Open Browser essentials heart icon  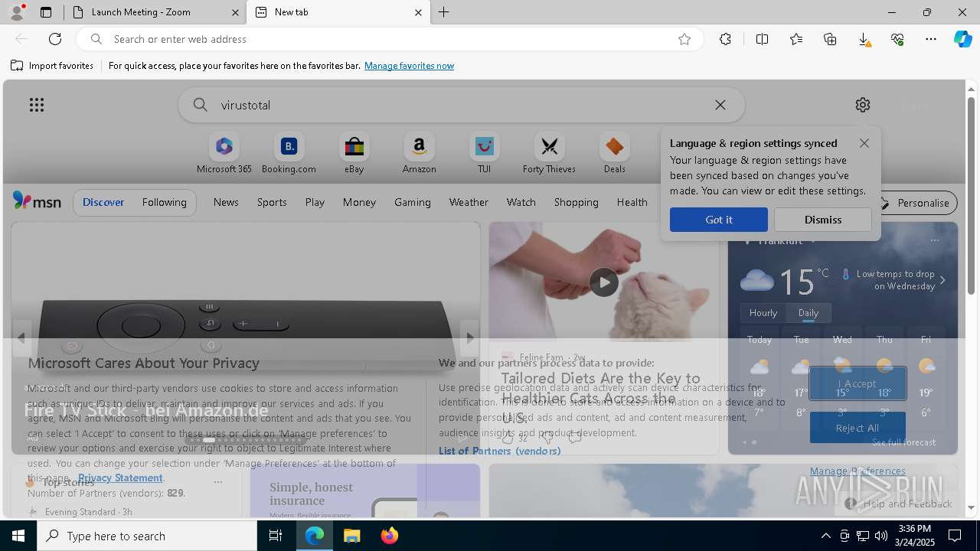(x=897, y=39)
